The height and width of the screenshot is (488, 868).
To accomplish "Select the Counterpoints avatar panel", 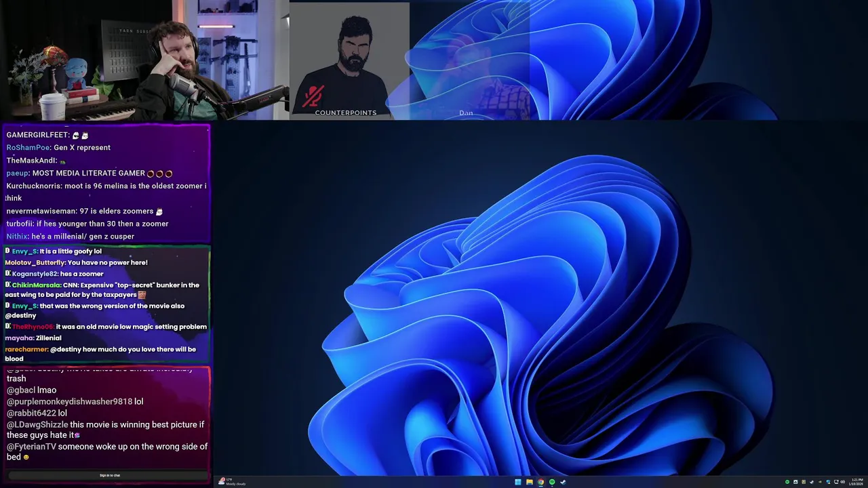I will tap(349, 60).
